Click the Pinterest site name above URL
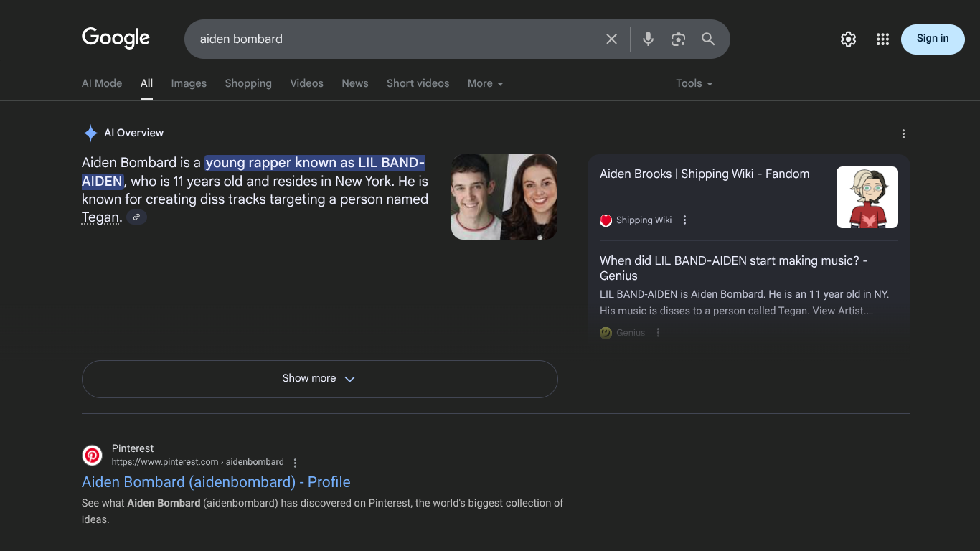Screen dimensions: 980x551 133,448
